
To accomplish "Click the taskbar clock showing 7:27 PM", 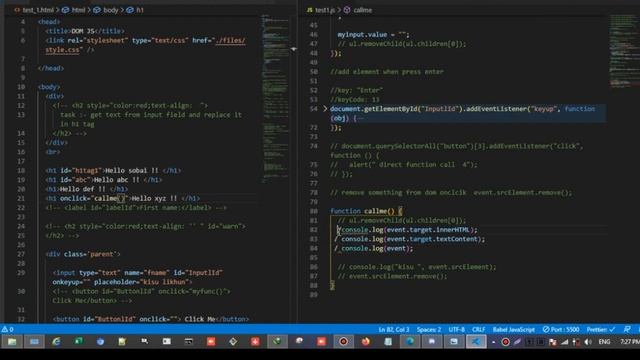I will 629,342.
